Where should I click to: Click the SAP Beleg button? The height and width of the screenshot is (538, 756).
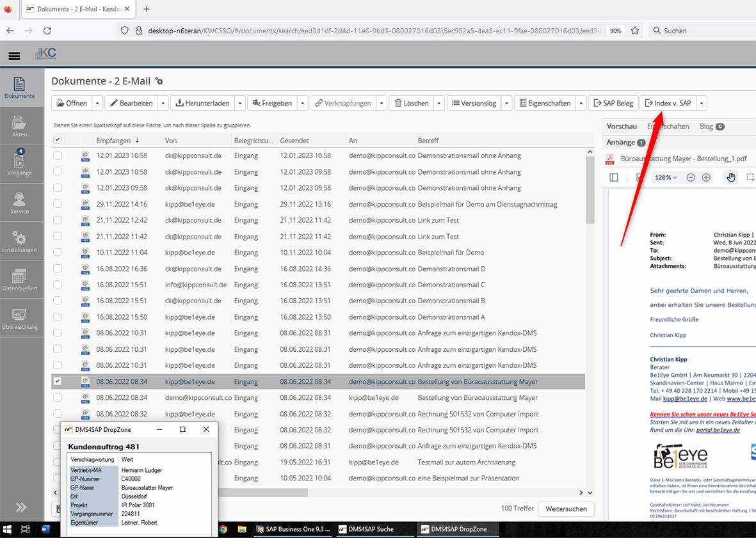pyautogui.click(x=613, y=103)
